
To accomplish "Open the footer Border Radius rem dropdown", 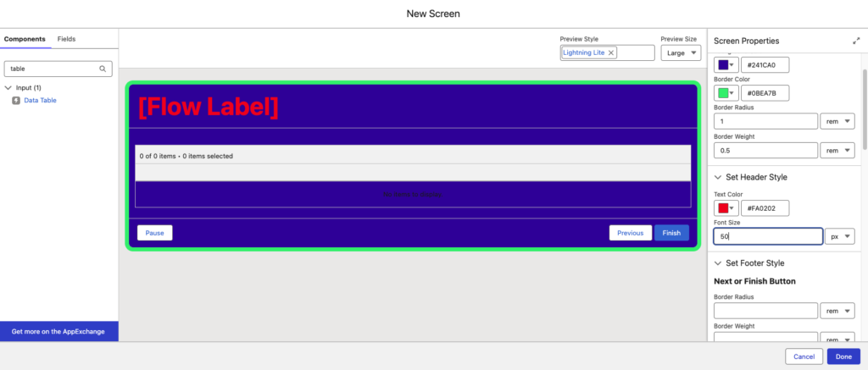I will tap(837, 311).
